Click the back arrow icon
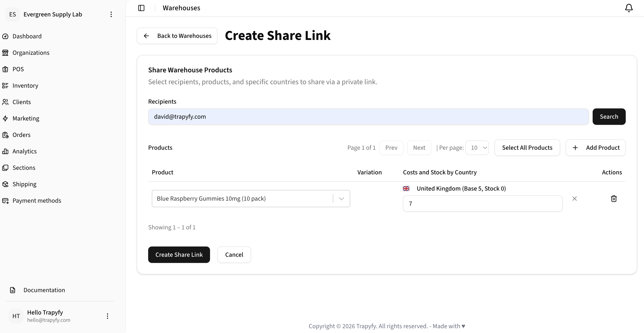 pos(146,36)
